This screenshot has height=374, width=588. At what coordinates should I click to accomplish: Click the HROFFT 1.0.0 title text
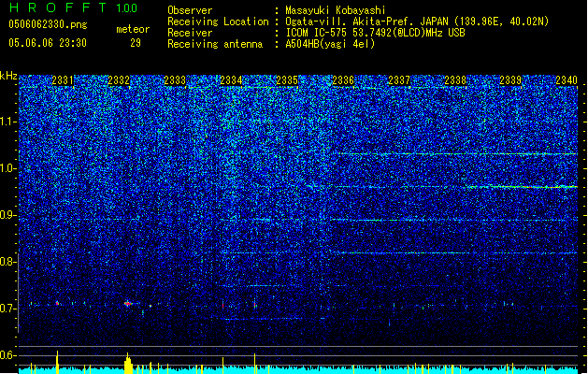tap(74, 7)
